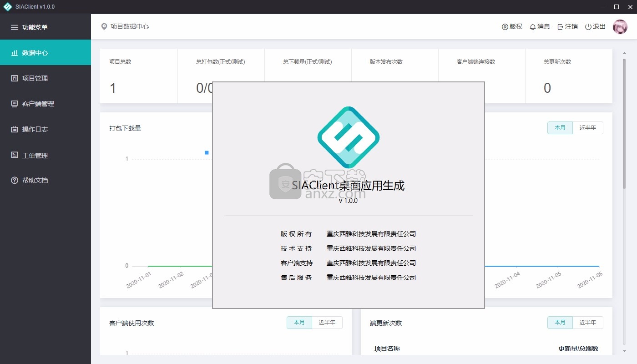Maximize the SIAClient window

click(617, 7)
